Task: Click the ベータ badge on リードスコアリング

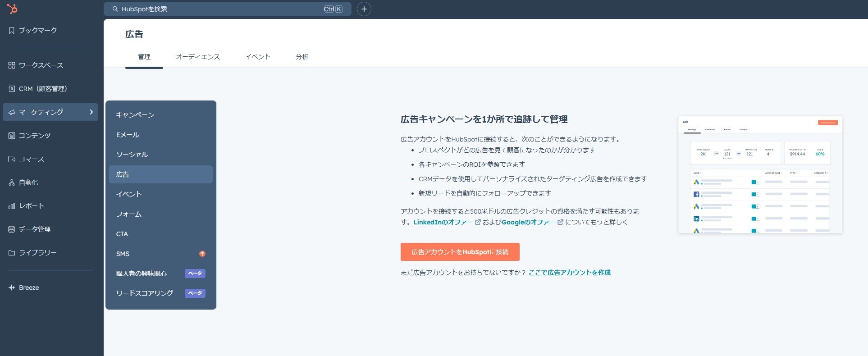Action: coord(195,293)
